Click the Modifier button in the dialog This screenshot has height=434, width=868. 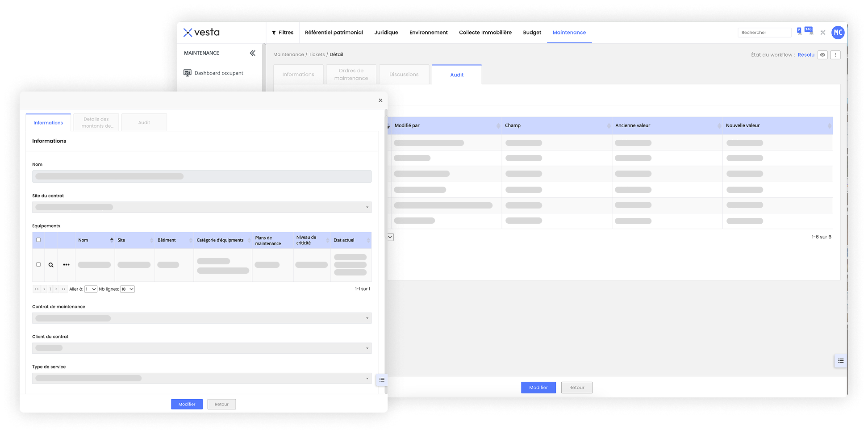click(x=187, y=404)
